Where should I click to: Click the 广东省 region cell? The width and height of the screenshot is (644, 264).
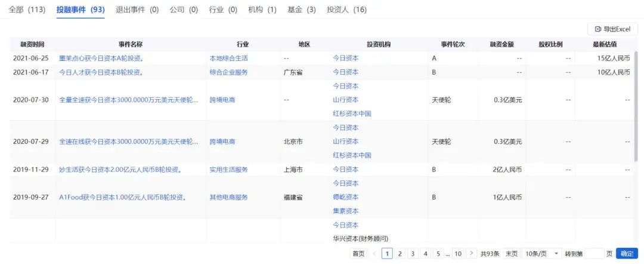pos(293,72)
